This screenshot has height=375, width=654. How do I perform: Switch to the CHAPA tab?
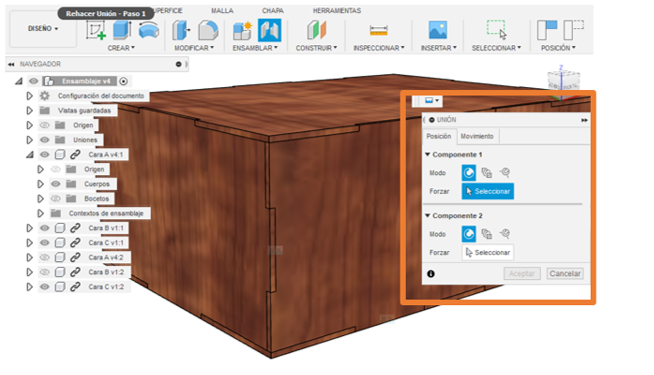tap(273, 10)
